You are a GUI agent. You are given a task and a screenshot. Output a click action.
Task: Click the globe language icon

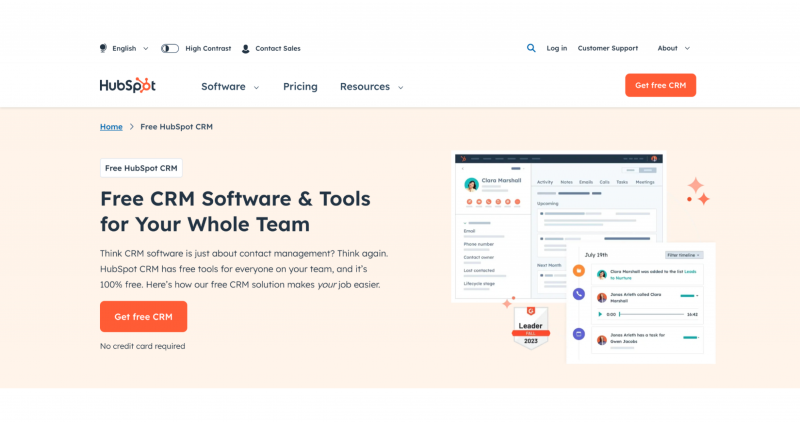point(103,48)
